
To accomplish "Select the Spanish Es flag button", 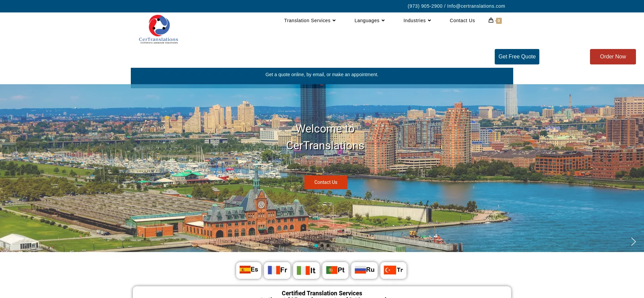I will (x=249, y=270).
